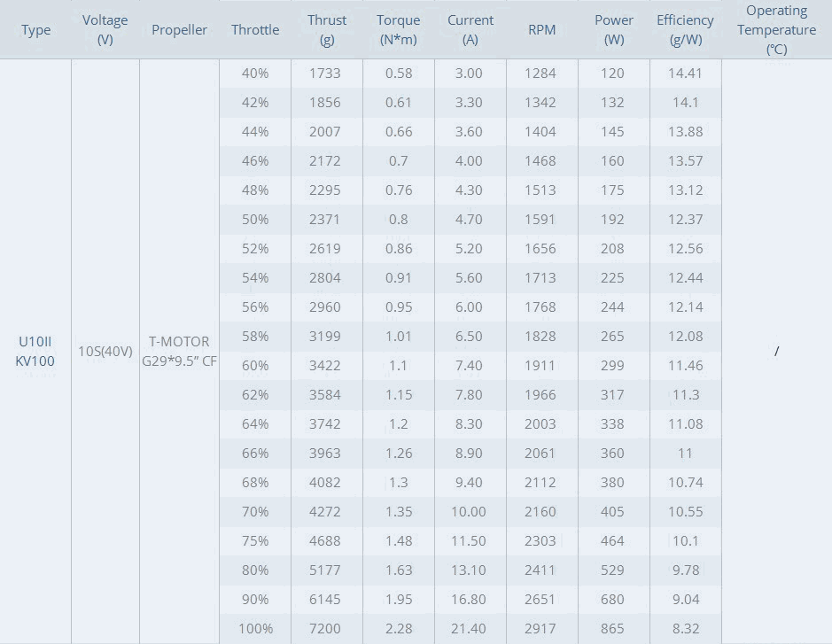Click current value 21.40
The image size is (832, 644).
(469, 629)
